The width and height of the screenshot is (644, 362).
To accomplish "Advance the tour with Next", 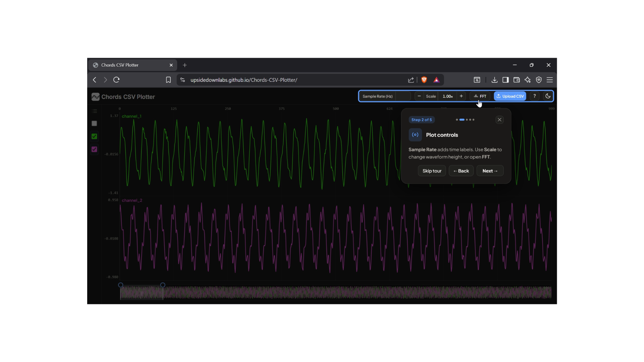I will coord(490,171).
